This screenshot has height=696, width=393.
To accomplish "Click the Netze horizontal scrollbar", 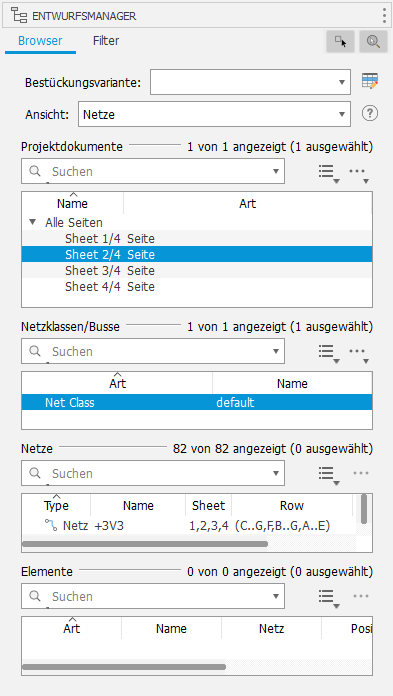I will tap(145, 544).
